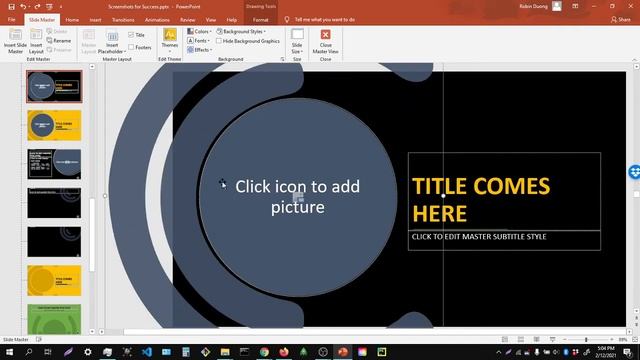Click Insert Slide Master button
This screenshot has width=640, height=360.
16,41
